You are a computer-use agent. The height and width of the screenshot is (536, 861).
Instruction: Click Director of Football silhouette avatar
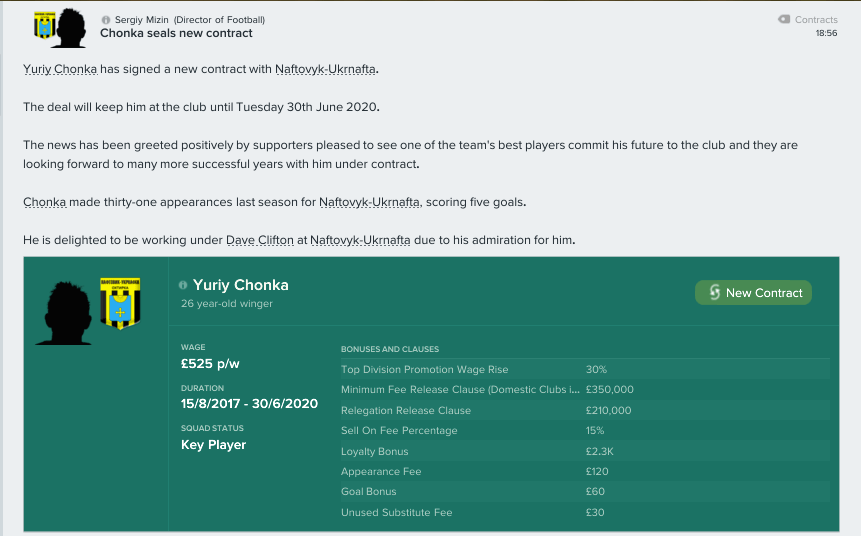pyautogui.click(x=71, y=28)
